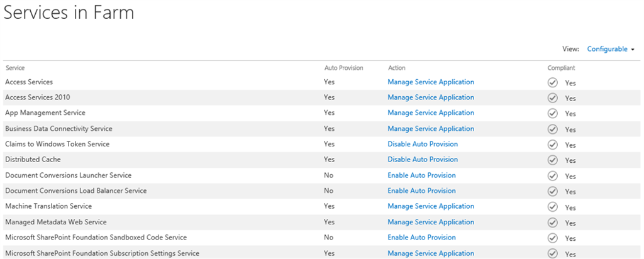The image size is (644, 259).
Task: Click compliant checkmark icon for App Management Service
Action: point(553,113)
